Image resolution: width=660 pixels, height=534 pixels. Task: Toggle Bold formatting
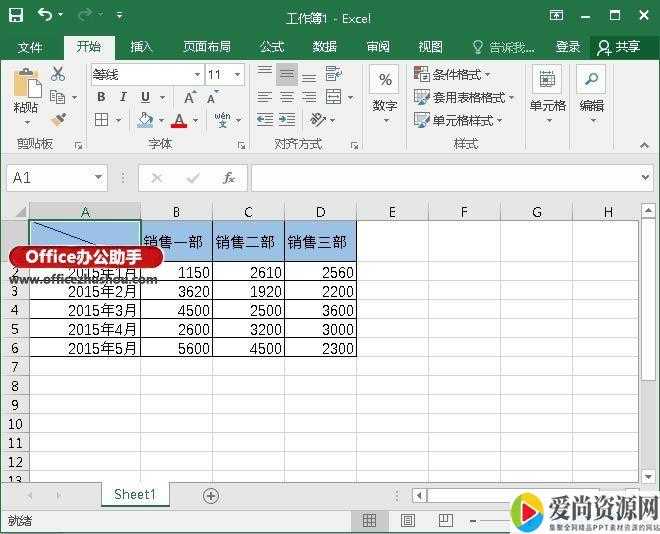[102, 97]
